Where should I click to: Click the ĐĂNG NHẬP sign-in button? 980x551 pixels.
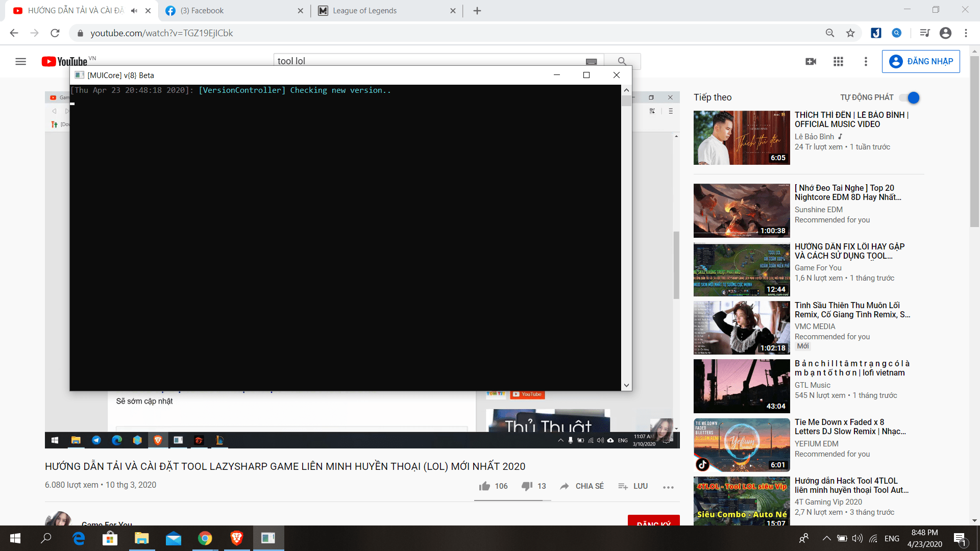click(x=921, y=61)
